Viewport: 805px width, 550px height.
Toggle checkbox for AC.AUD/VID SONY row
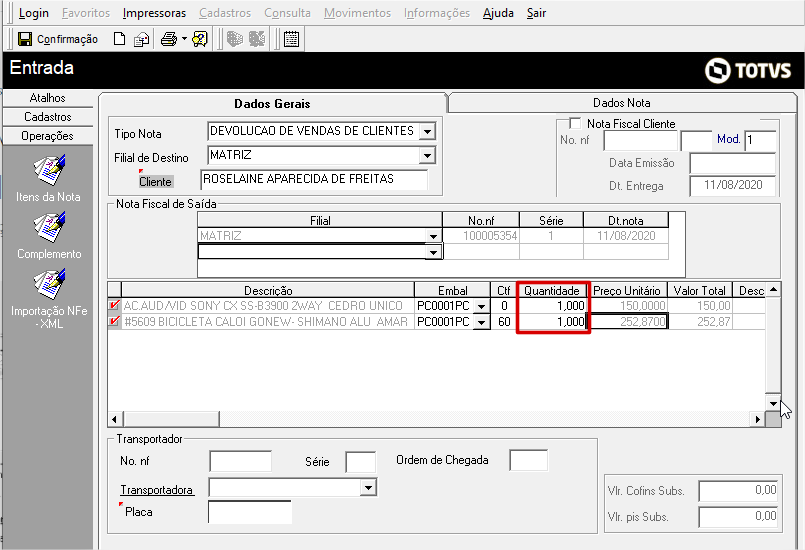(x=114, y=305)
